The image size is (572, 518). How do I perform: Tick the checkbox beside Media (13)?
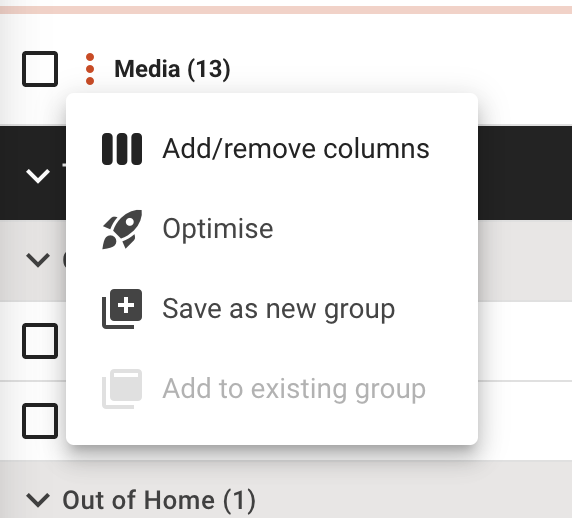(40, 69)
